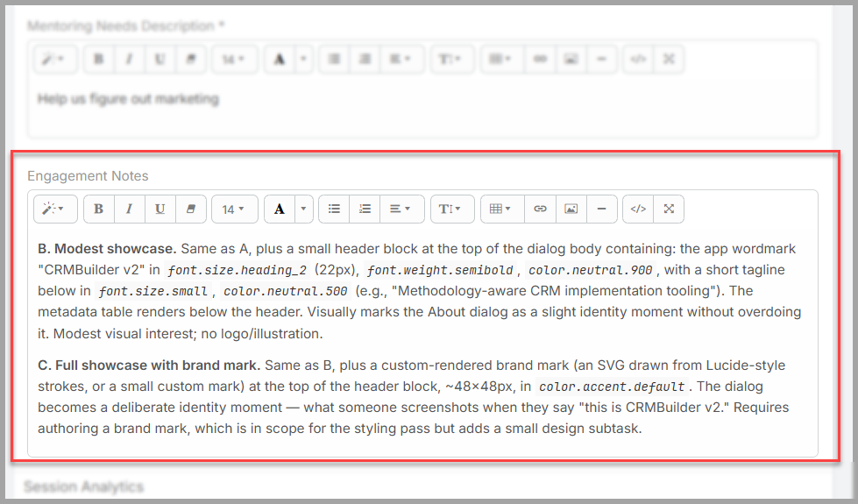Click the code text "color.neutral.900"
The height and width of the screenshot is (504, 858).
591,270
